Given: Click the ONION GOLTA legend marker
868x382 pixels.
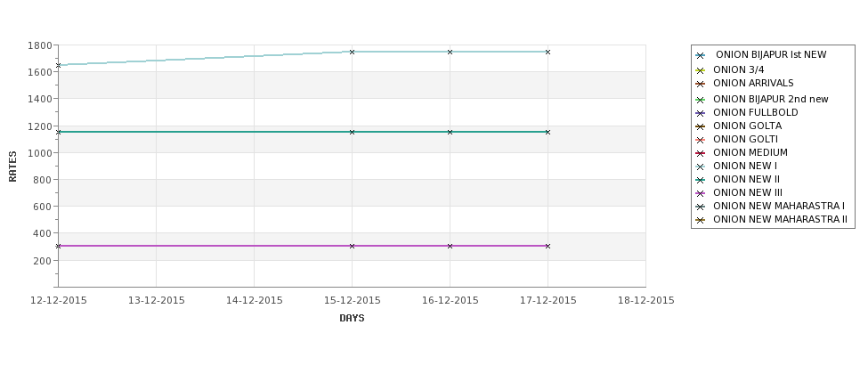Looking at the screenshot, I should click(701, 126).
